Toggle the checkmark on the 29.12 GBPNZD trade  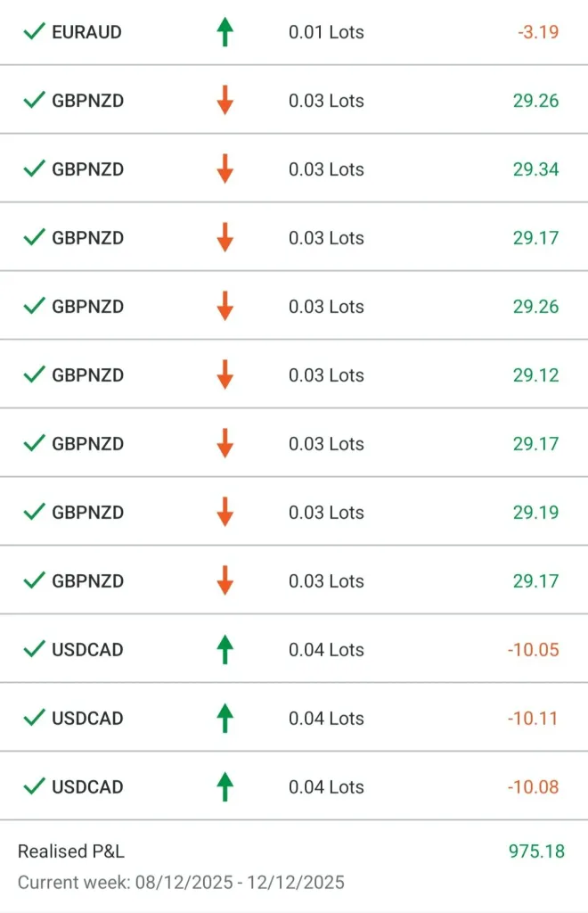(x=34, y=375)
